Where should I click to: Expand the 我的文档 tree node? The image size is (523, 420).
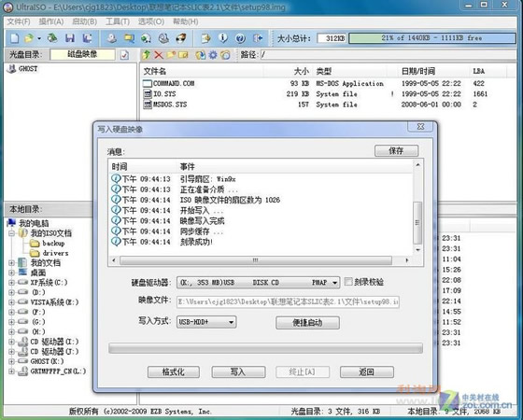pyautogui.click(x=11, y=262)
